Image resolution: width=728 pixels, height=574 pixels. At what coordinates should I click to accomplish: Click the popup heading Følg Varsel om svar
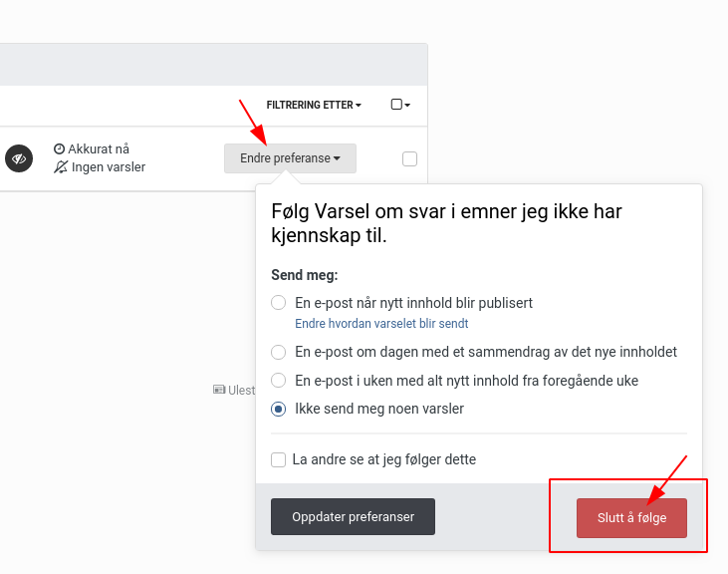pyautogui.click(x=446, y=223)
